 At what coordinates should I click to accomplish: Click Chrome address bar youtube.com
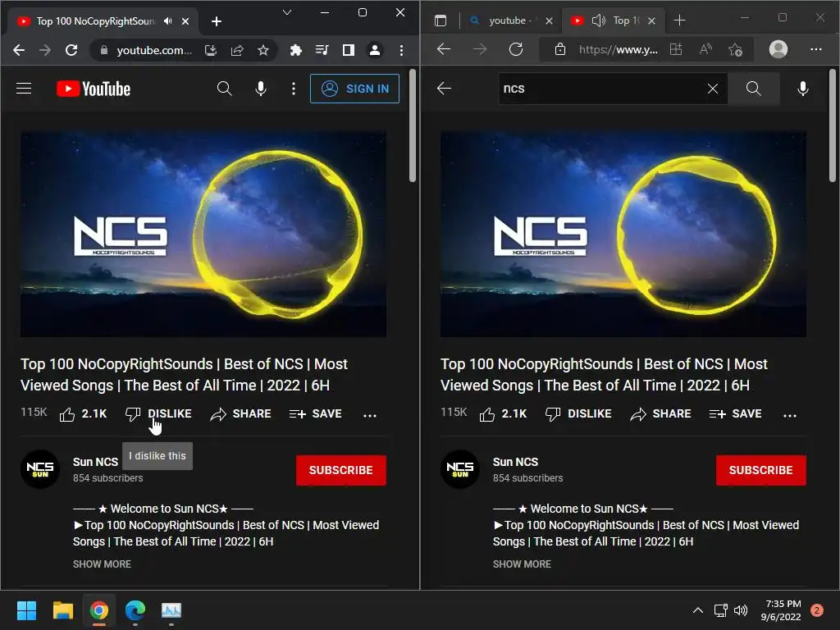pyautogui.click(x=154, y=50)
